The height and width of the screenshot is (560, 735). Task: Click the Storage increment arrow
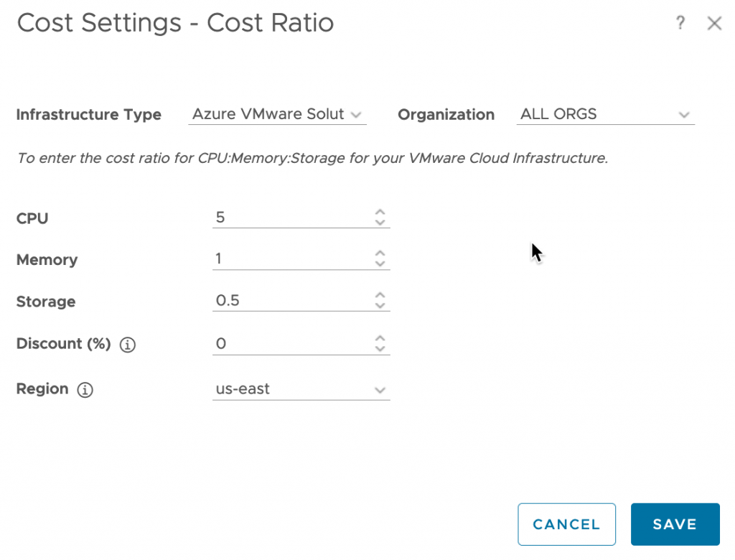pos(380,297)
